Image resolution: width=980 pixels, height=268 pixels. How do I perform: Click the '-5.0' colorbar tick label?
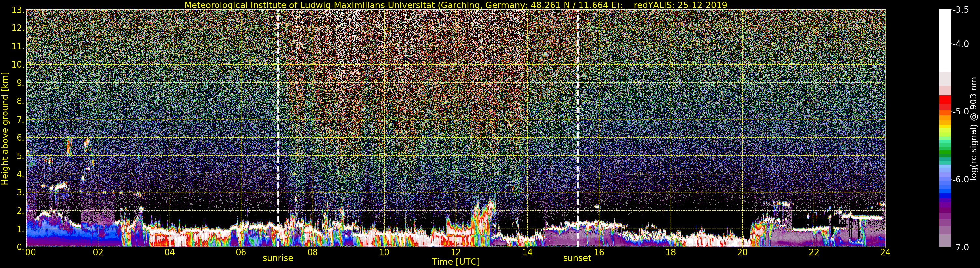pos(961,112)
